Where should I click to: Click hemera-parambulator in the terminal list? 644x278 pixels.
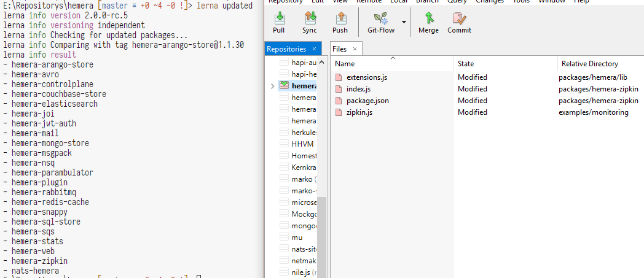[53, 172]
